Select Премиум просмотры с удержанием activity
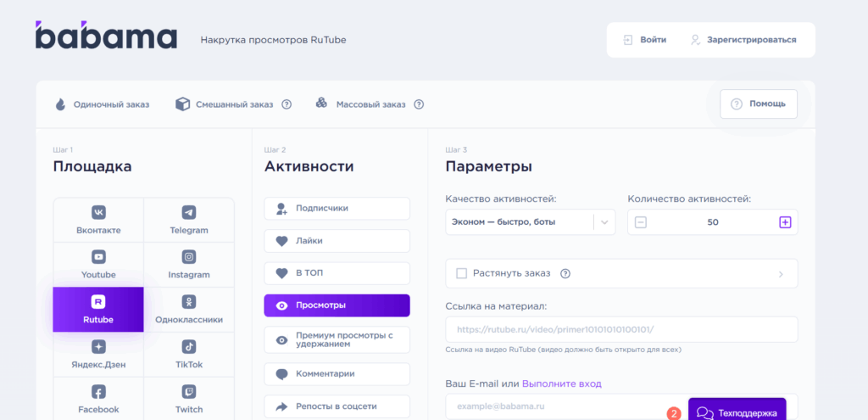This screenshot has height=420, width=868. click(337, 339)
